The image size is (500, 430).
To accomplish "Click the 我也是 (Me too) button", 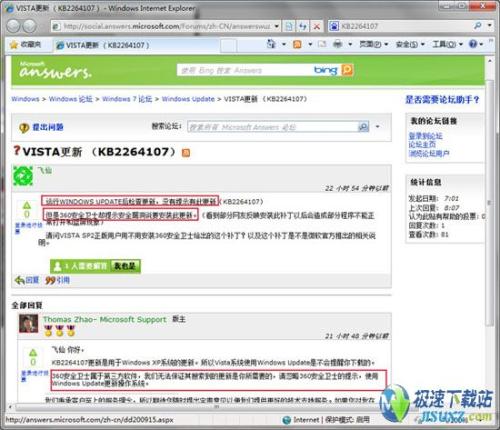I will point(125,266).
